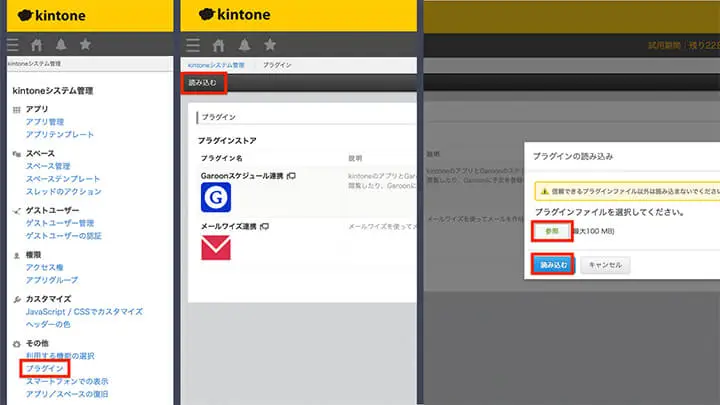The height and width of the screenshot is (405, 720).
Task: Click カスタマイズ section wrench icon
Action: (x=17, y=299)
